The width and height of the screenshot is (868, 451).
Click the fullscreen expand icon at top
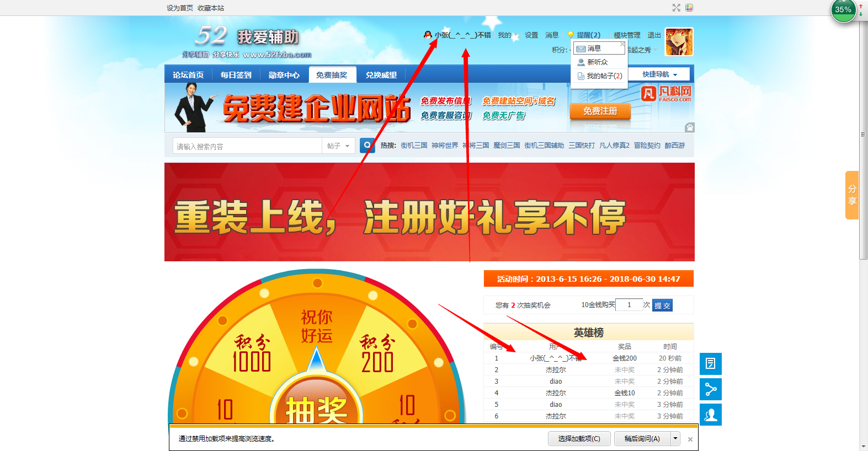[x=677, y=8]
